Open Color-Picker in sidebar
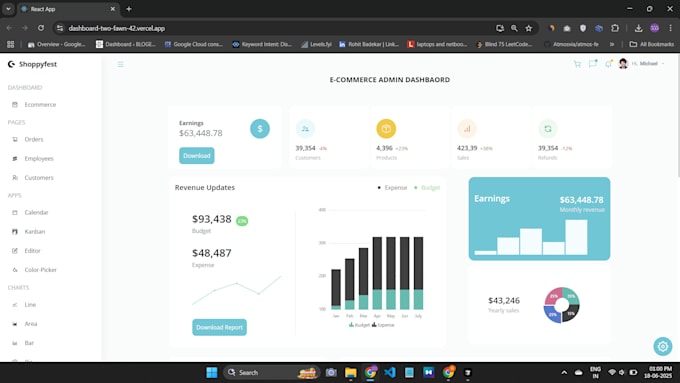 [41, 269]
